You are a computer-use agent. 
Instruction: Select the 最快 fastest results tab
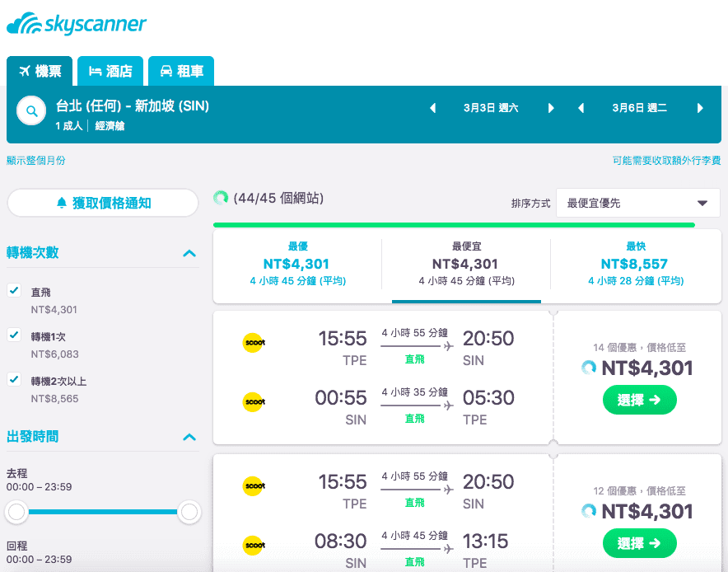pyautogui.click(x=636, y=265)
